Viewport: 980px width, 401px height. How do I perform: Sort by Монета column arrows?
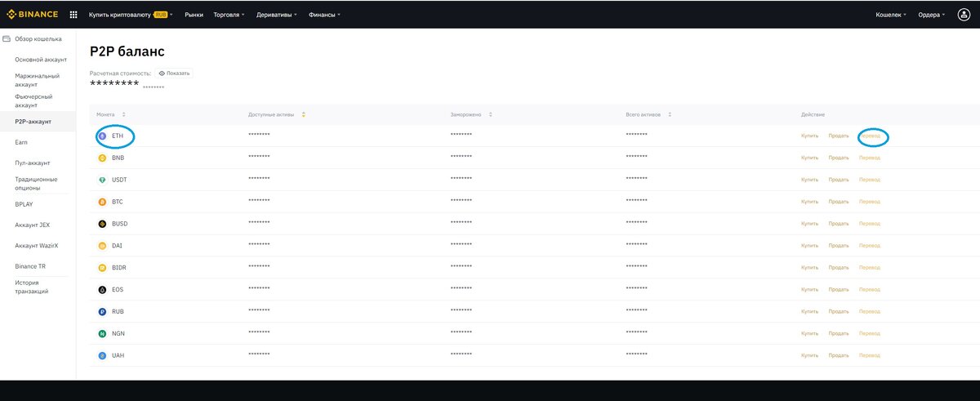click(x=123, y=114)
